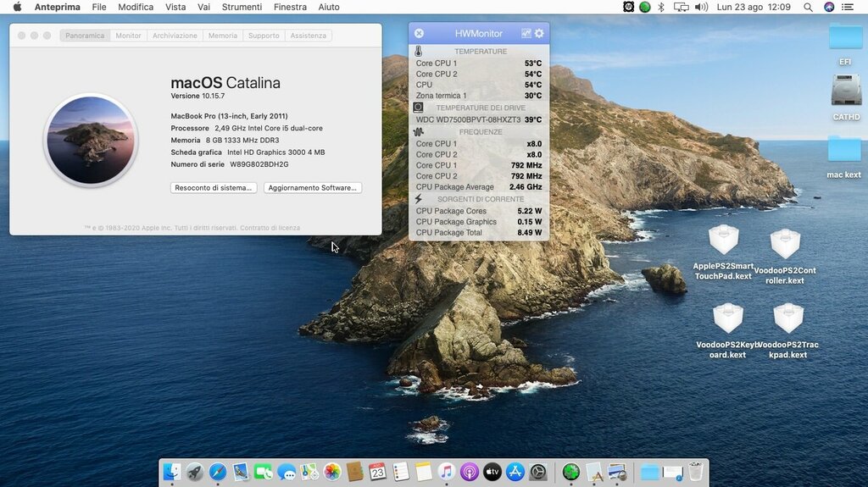Launch Safari from the Dock
This screenshot has width=868, height=487.
click(x=218, y=472)
